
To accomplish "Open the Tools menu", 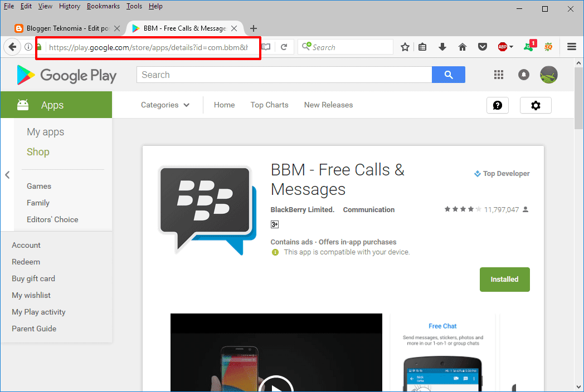I will (134, 6).
